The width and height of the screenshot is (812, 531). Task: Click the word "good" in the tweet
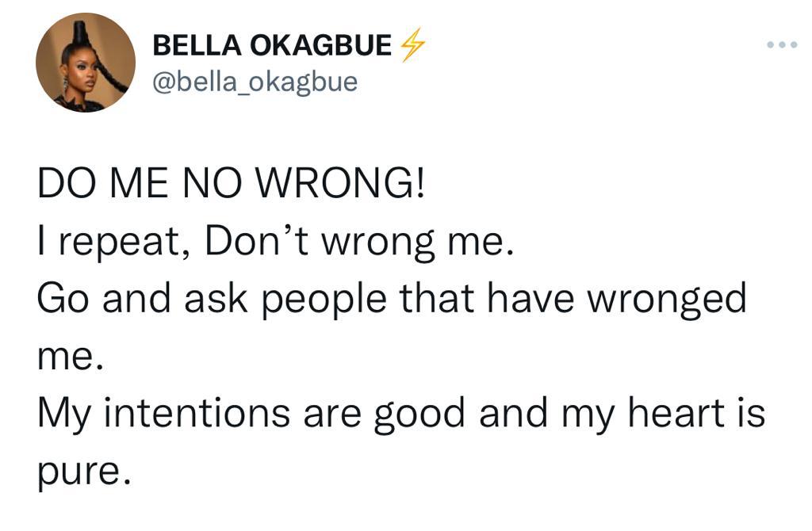419,415
